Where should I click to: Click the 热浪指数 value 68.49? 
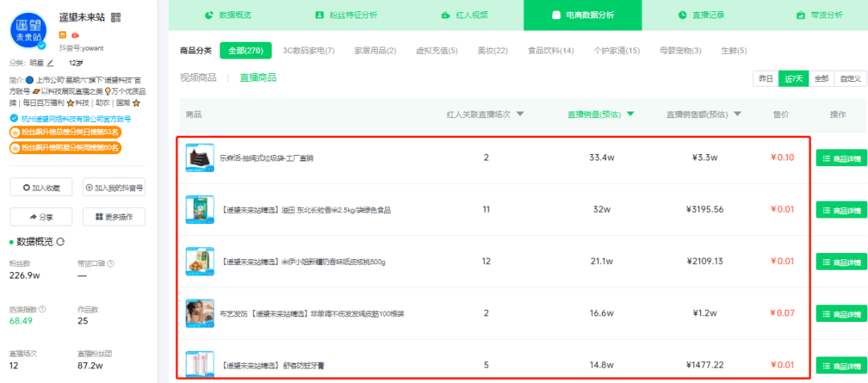click(x=20, y=320)
